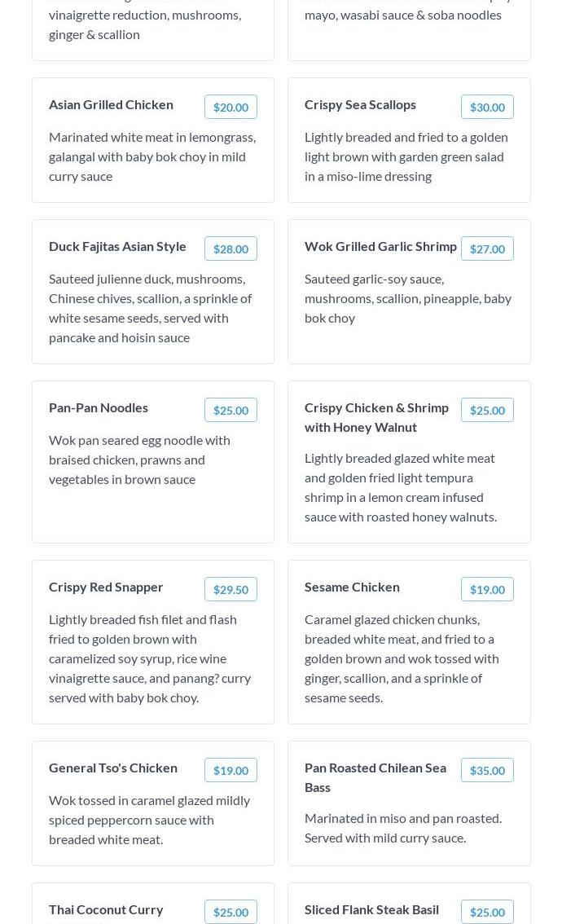Click the $27.00 Garlic Shrimp price badge
Viewport: 562px width, 924px height.
487,249
